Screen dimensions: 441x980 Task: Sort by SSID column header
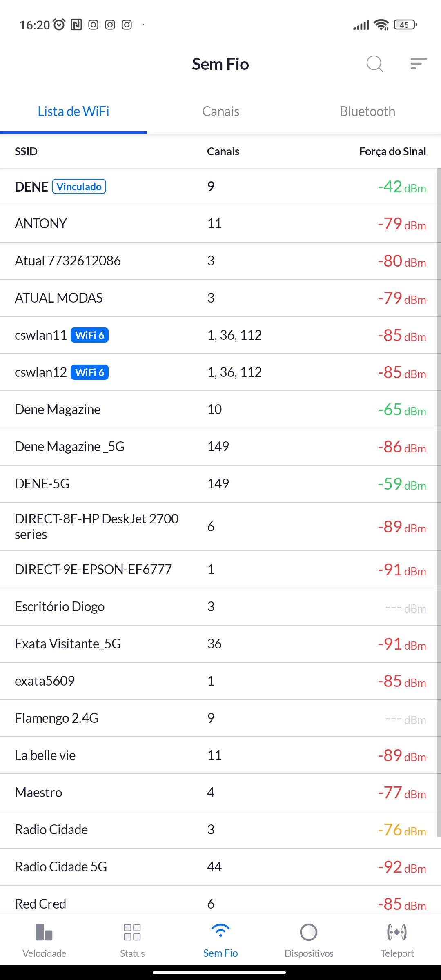pos(26,151)
